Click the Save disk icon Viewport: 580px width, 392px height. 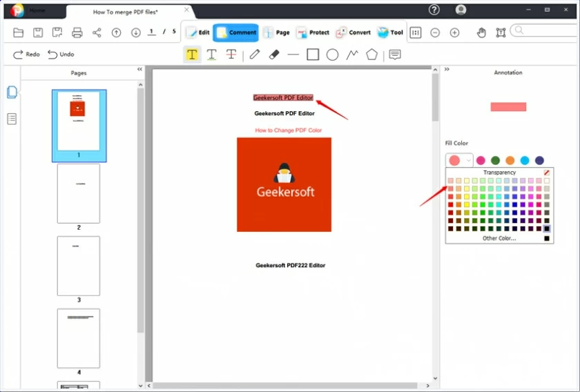(38, 32)
